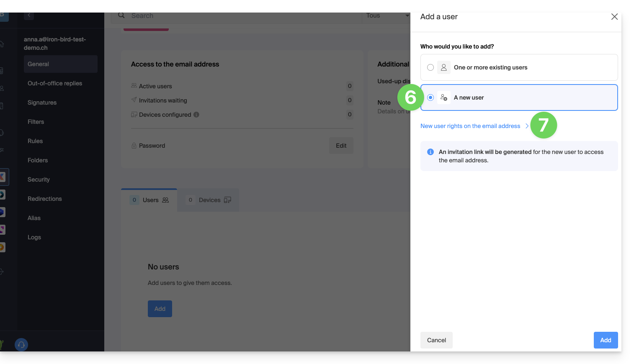Switch to the Devices tab
Viewport: 634px width, 364px height.
coord(209,200)
